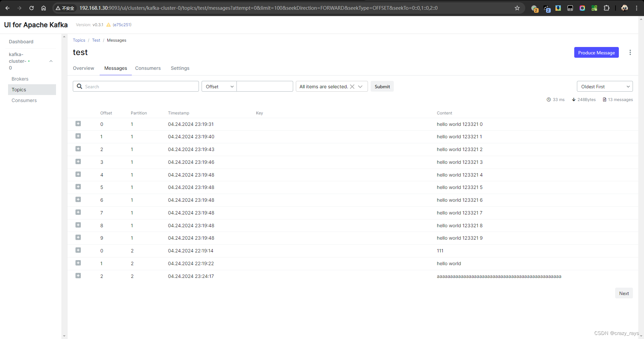Screen dimensions: 644x339
Task: Open the topic Consumers tab
Action: click(148, 68)
